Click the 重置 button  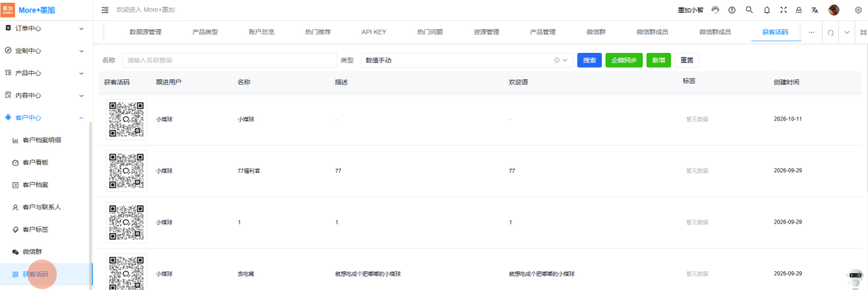[687, 60]
